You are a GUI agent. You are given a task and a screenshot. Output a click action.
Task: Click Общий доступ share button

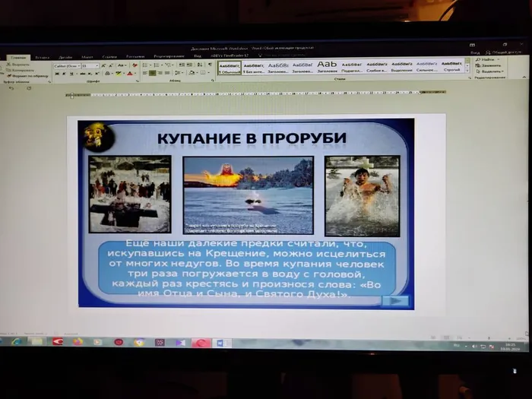[x=504, y=52]
